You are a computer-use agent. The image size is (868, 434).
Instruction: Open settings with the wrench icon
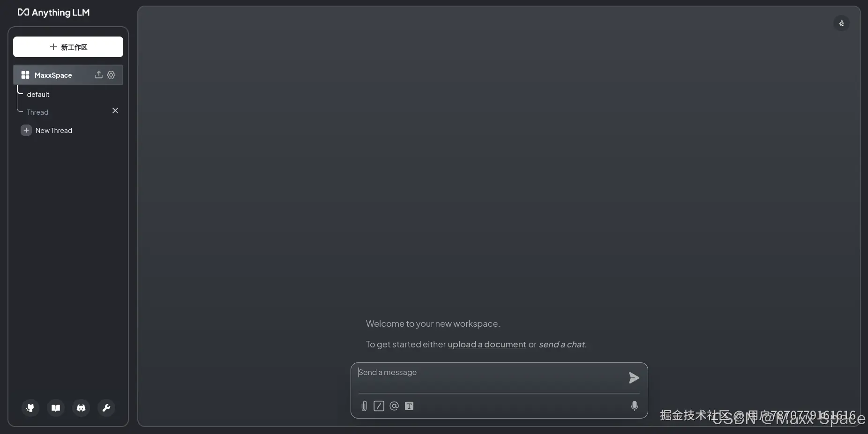(x=106, y=408)
